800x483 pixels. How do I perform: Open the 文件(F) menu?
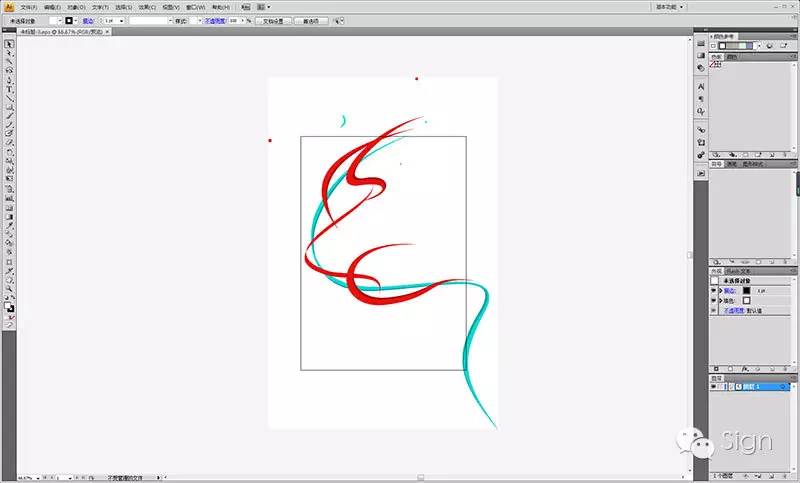28,7
